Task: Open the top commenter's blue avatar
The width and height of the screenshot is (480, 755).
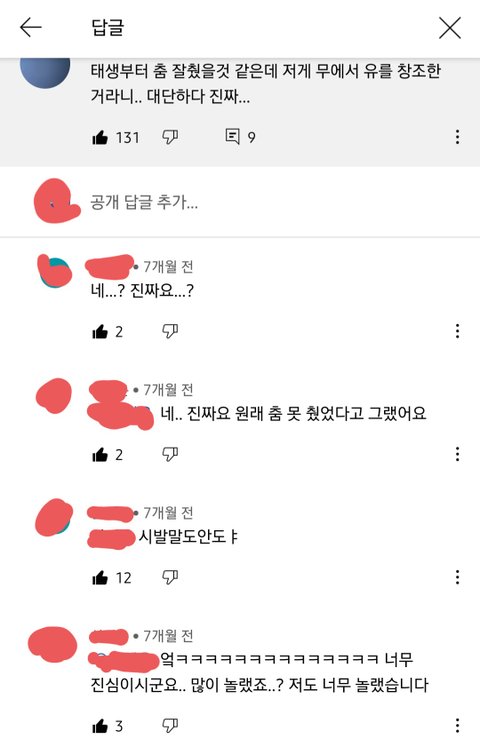Action: point(45,72)
